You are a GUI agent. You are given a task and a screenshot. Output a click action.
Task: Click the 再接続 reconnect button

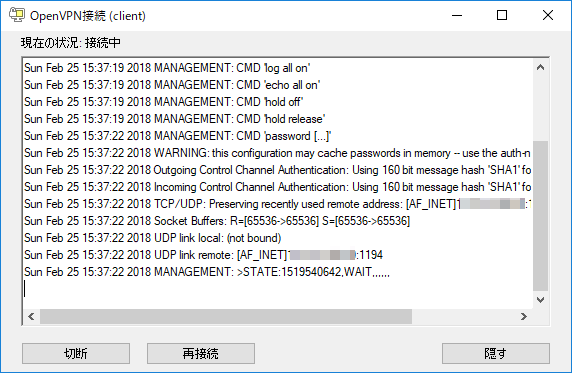point(201,353)
